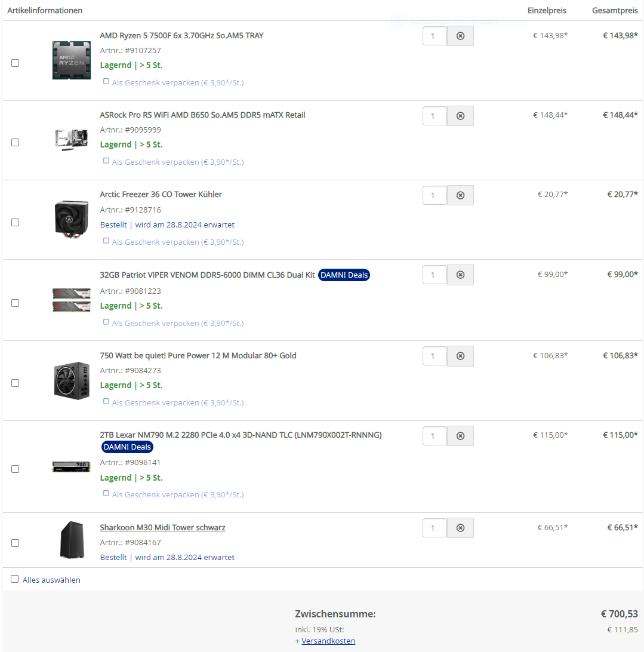This screenshot has height=652, width=644.
Task: Click the AMD Ryzen processor thumbnail
Action: [72, 60]
